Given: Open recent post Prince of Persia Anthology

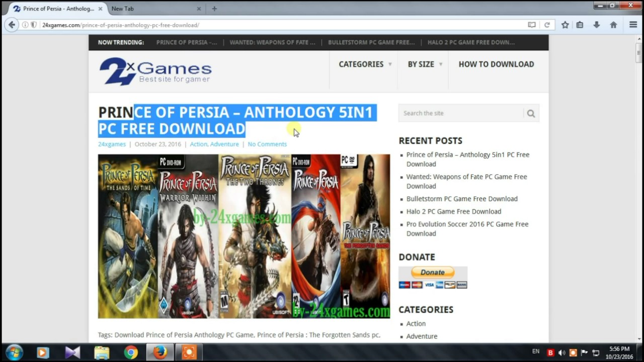Looking at the screenshot, I should click(468, 159).
